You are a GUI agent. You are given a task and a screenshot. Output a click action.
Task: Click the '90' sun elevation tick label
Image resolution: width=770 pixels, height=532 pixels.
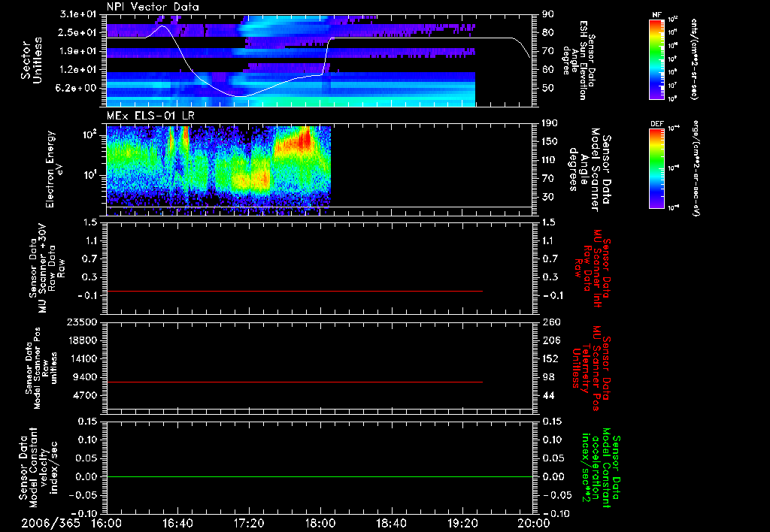[548, 14]
